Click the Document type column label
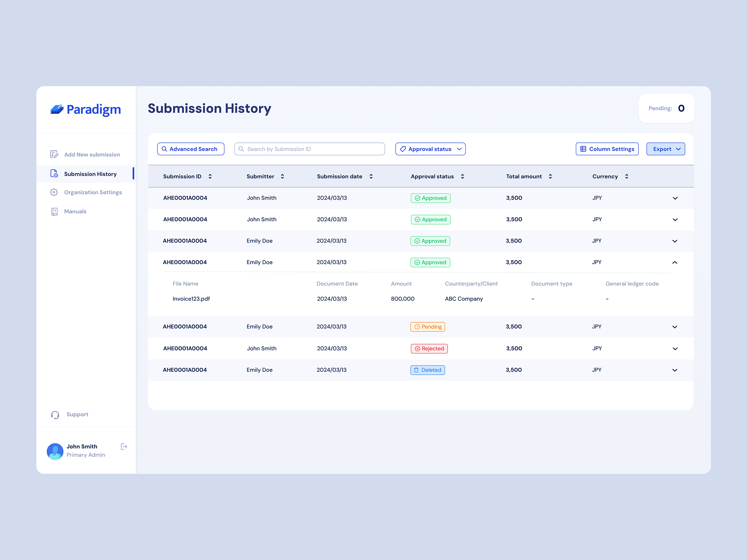Screen dimensions: 747x560 point(552,284)
